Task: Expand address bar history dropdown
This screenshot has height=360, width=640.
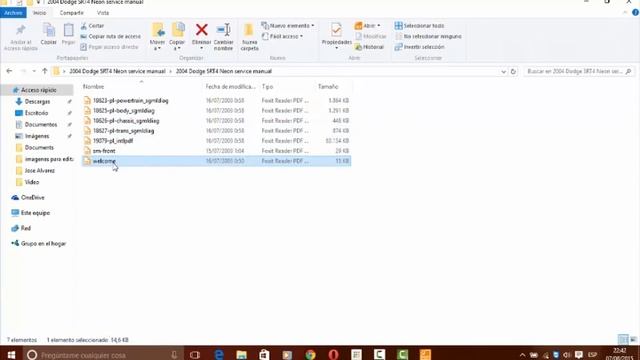Action: [x=503, y=71]
